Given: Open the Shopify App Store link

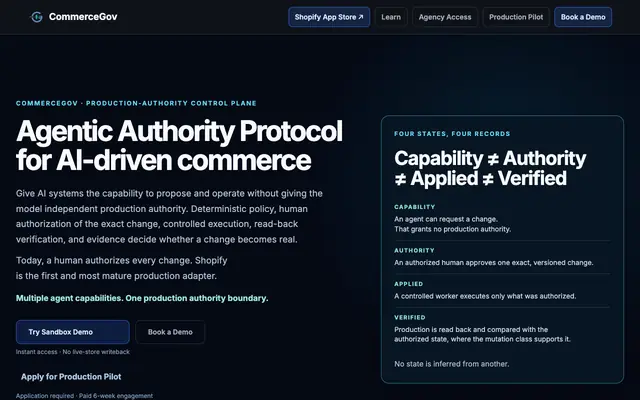Looking at the screenshot, I should 329,17.
